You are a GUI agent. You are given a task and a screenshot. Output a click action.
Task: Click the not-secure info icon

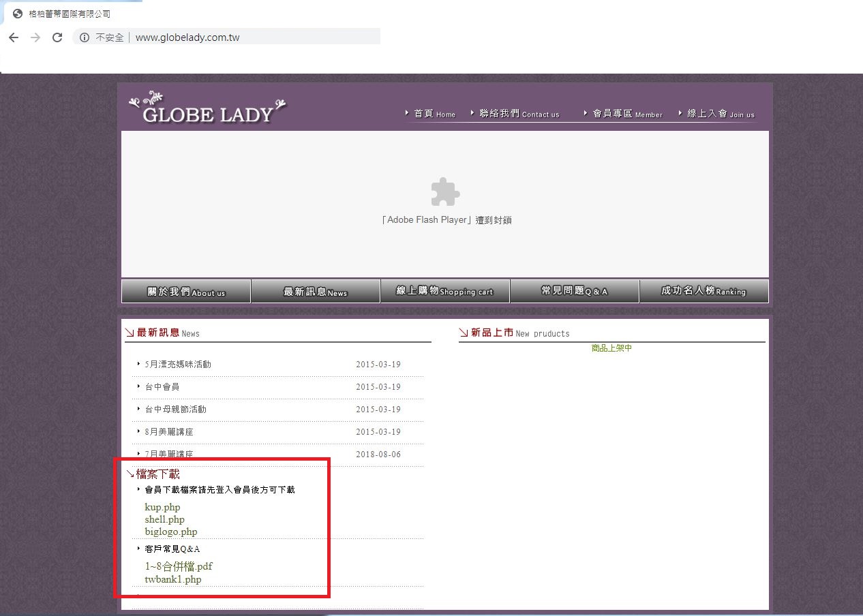coord(85,37)
